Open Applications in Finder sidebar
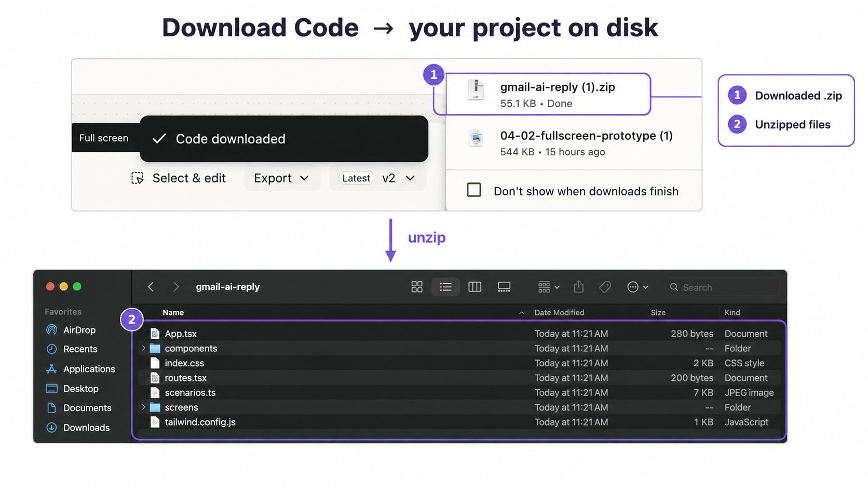Viewport: 868px width, 489px height. click(81, 369)
